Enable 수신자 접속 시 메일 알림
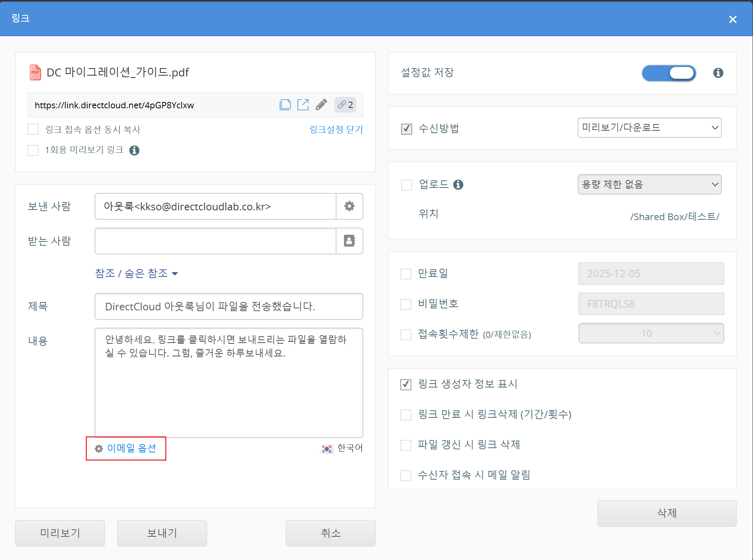753x560 pixels. point(406,475)
